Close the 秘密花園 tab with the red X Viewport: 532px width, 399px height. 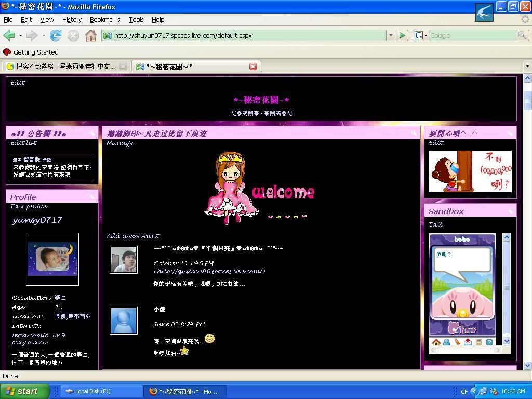point(253,66)
